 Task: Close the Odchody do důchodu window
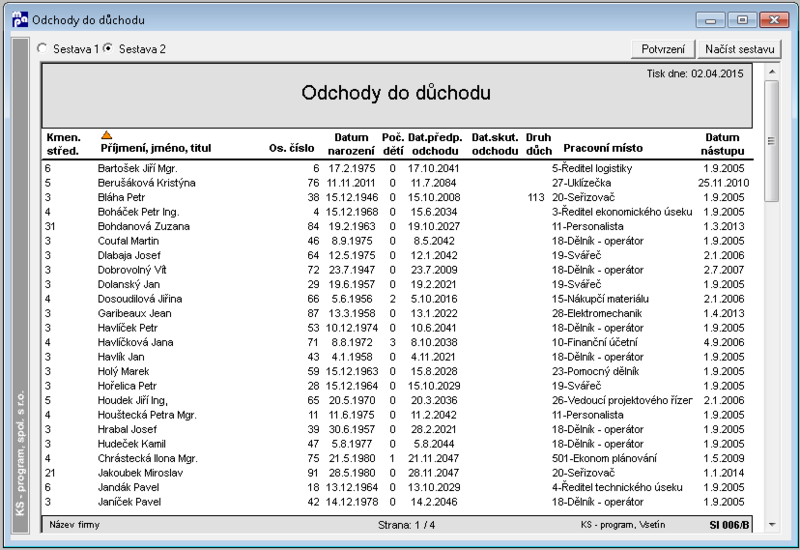click(x=774, y=20)
